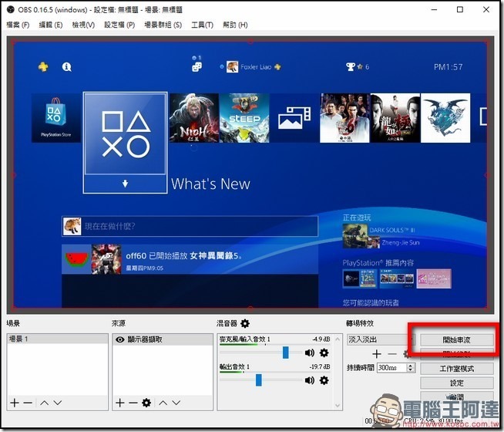Open the 編輯 (E) menu
Image resolution: width=504 pixels, height=432 pixels.
pyautogui.click(x=51, y=25)
